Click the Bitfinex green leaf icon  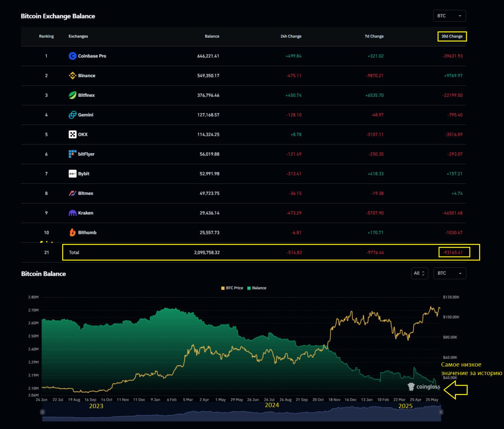click(x=72, y=95)
